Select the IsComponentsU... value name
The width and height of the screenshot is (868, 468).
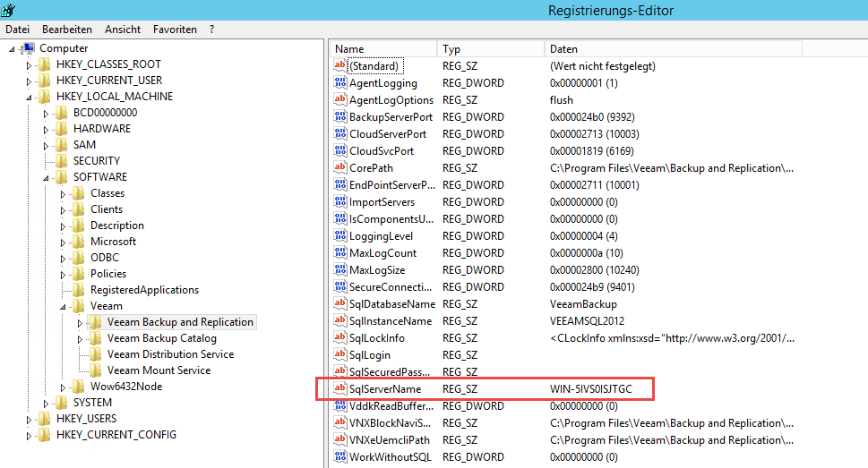pyautogui.click(x=391, y=219)
